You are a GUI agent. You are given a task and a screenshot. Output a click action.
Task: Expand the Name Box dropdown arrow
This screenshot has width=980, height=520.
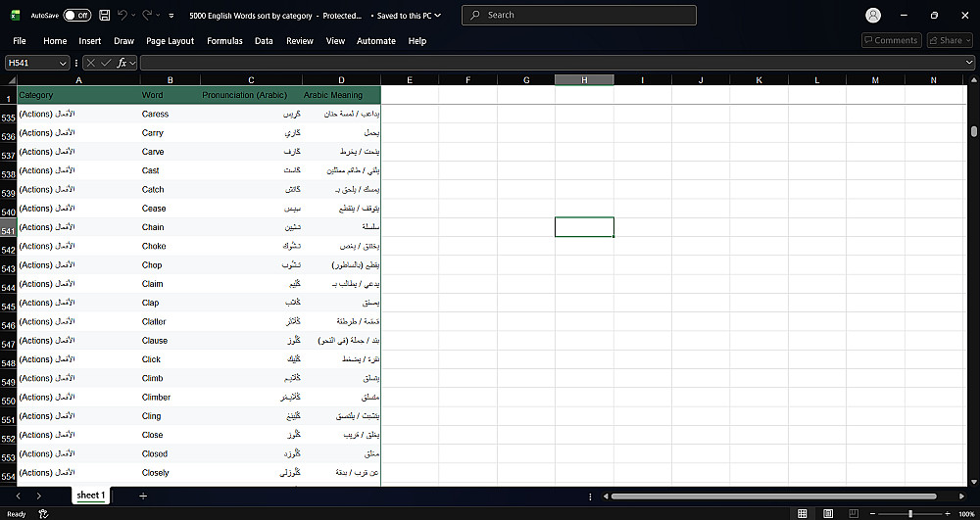click(63, 63)
